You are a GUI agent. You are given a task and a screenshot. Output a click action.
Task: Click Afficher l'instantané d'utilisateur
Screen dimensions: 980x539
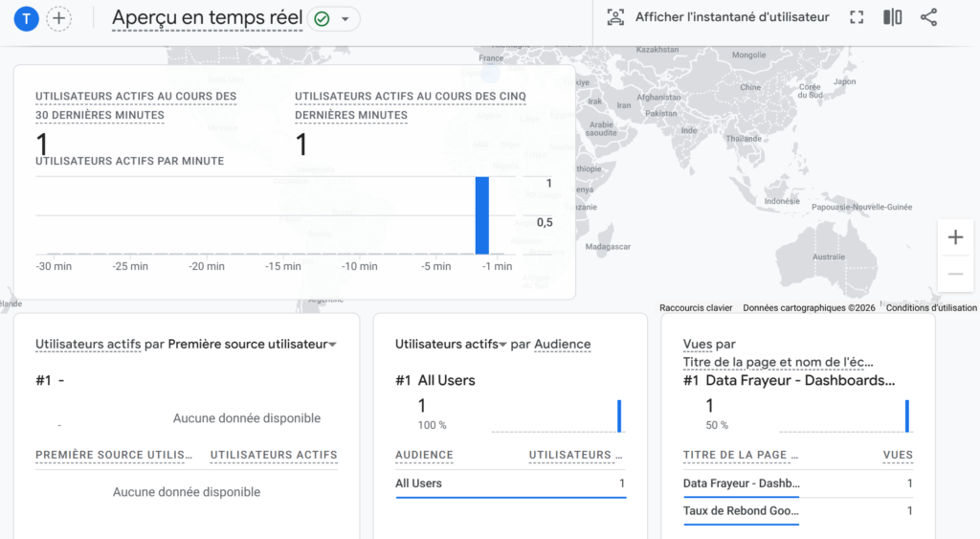[x=731, y=17]
